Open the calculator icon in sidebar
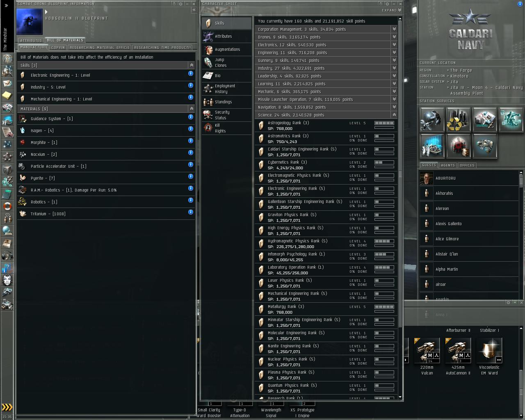525x420 pixels. (x=7, y=194)
